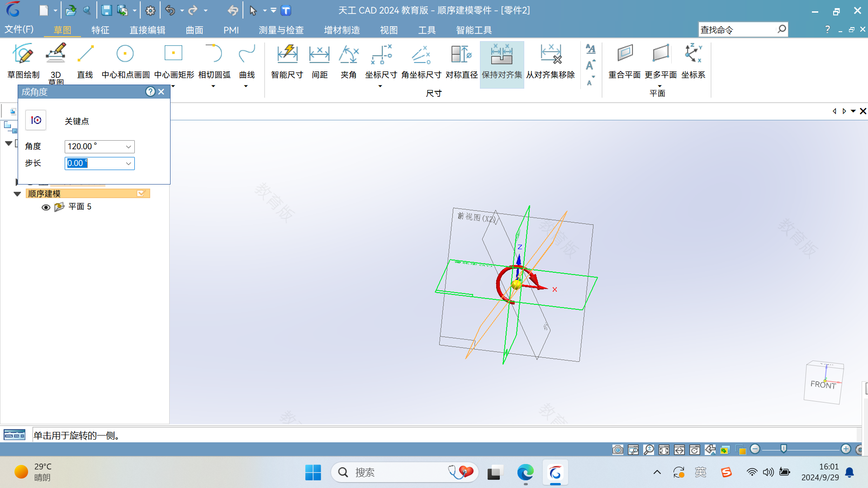The width and height of the screenshot is (868, 488).
Task: Open settings gear in quick toolbar
Action: coord(150,10)
